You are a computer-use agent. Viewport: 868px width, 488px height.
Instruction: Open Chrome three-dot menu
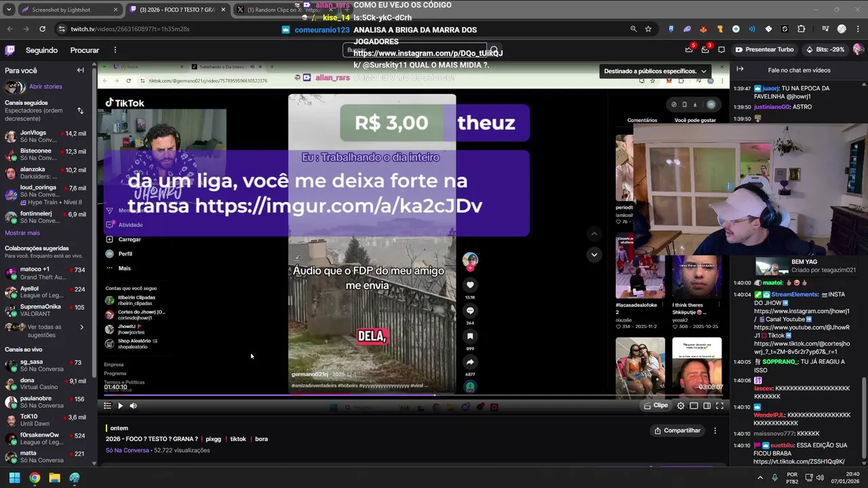(857, 29)
